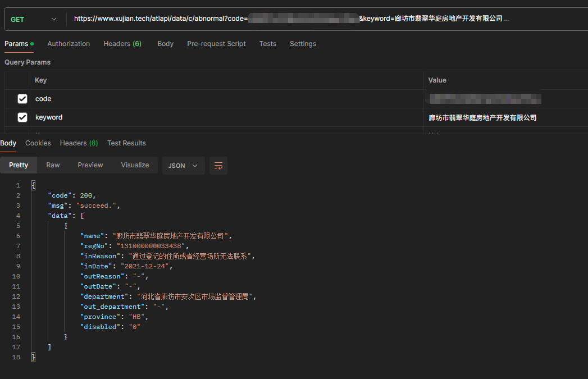The image size is (588, 379).
Task: Open the JSON format dropdown
Action: (x=184, y=166)
